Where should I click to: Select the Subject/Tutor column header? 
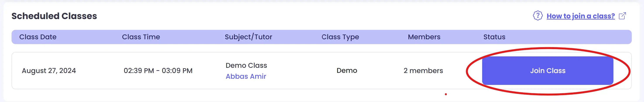[248, 37]
